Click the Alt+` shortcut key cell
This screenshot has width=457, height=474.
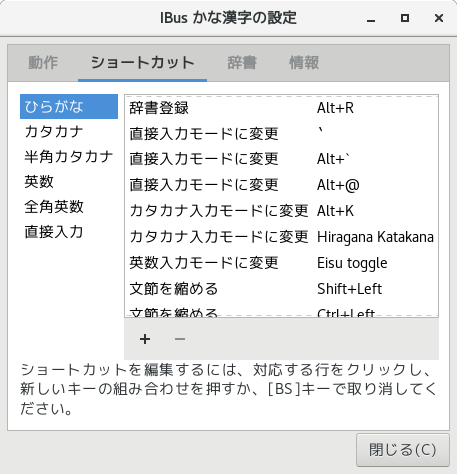[333, 159]
